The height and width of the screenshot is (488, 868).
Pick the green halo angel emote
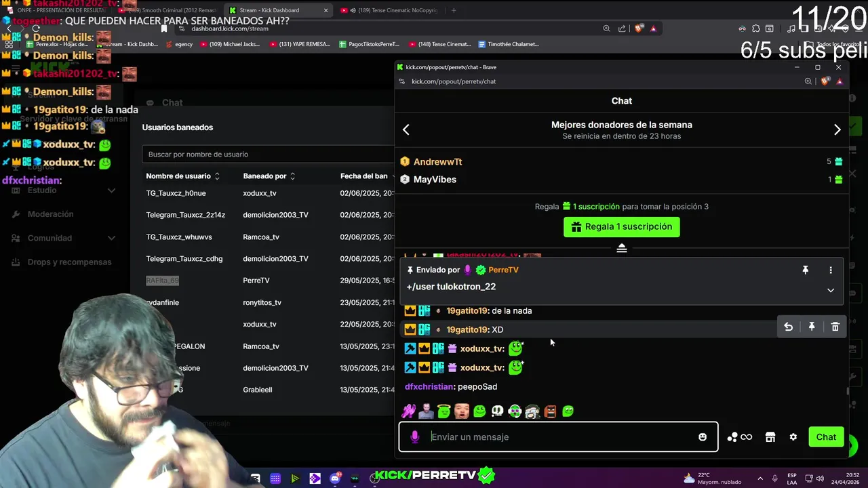point(443,411)
